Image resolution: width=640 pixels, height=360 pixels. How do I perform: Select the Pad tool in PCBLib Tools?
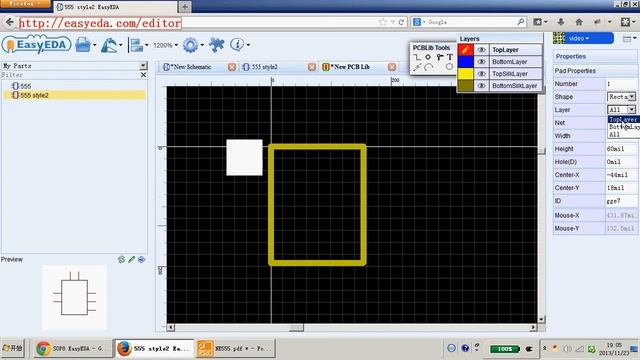click(428, 57)
